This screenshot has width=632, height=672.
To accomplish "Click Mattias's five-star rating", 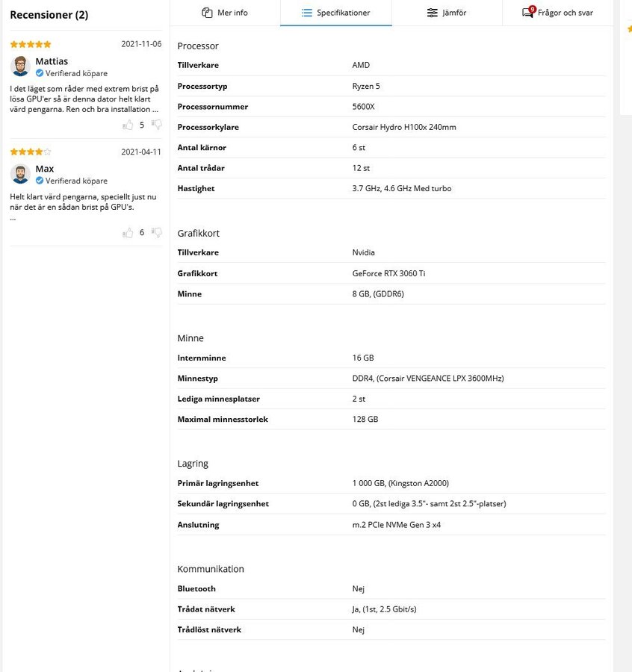I will pos(31,44).
